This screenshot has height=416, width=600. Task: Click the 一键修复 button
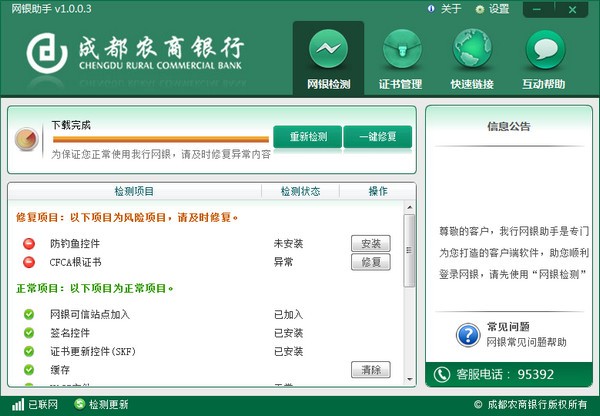click(x=378, y=137)
